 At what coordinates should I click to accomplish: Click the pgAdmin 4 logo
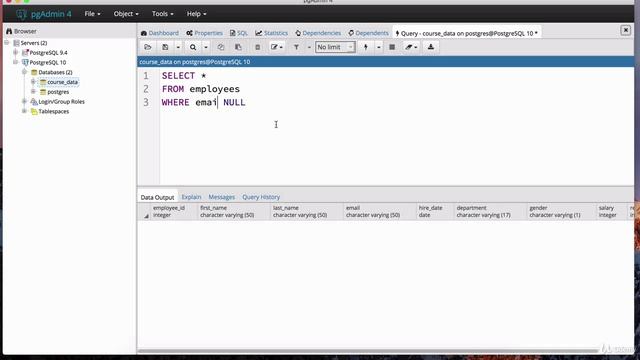click(44, 14)
